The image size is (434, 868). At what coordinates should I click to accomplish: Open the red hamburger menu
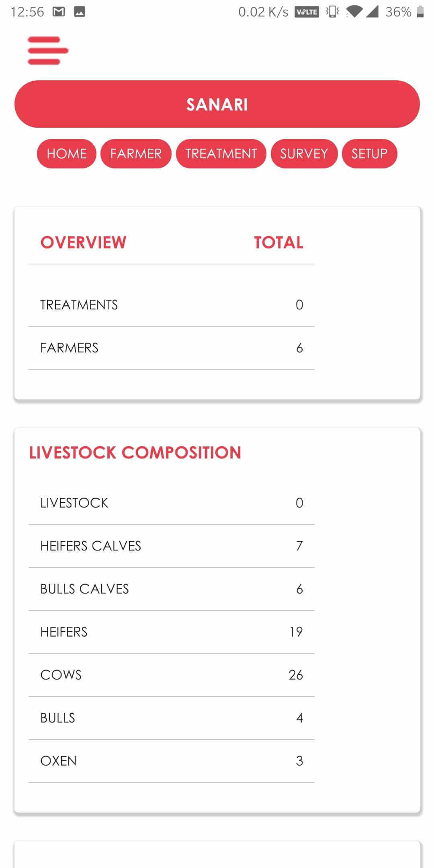coord(48,51)
